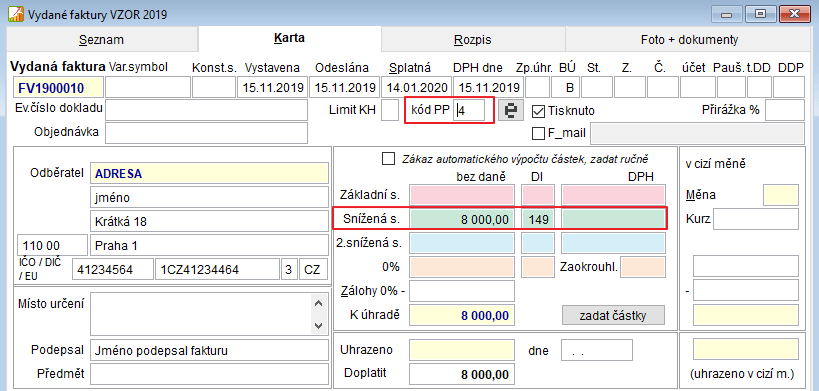Click the Objednávka input field
This screenshot has width=819, height=391.
[206, 133]
